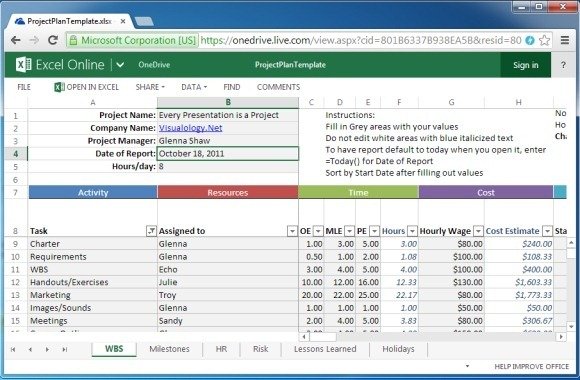The image size is (580, 380).
Task: Open the Hours column filter dropdown
Action: coord(412,231)
